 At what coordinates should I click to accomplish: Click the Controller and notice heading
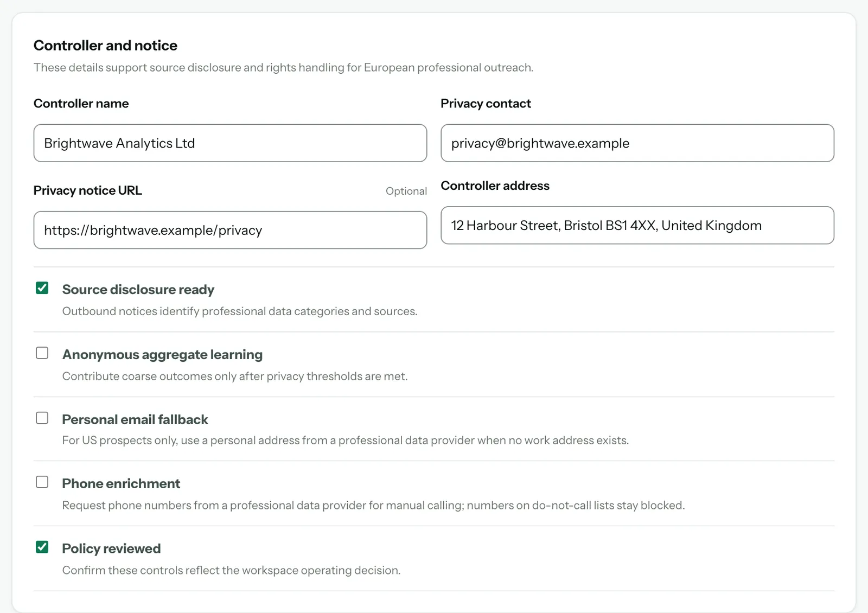coord(105,46)
